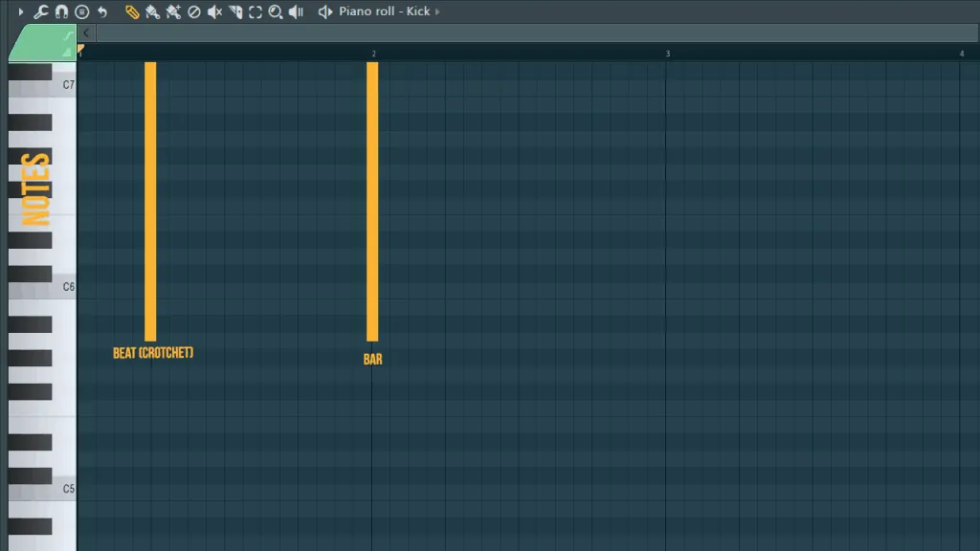Click the speaker icon before Piano roll title
Screen dimensions: 980x551
[x=325, y=11]
